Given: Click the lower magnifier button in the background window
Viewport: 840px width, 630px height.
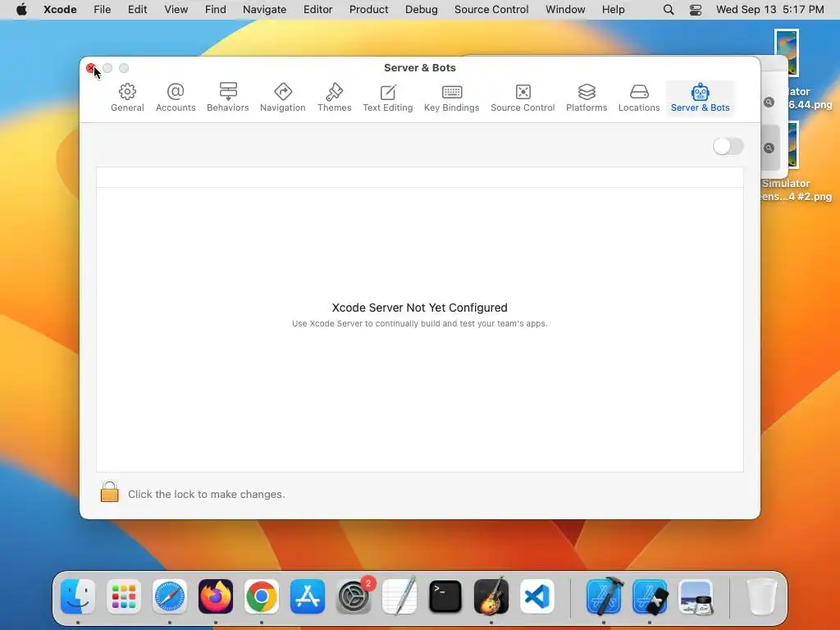Looking at the screenshot, I should 769,148.
